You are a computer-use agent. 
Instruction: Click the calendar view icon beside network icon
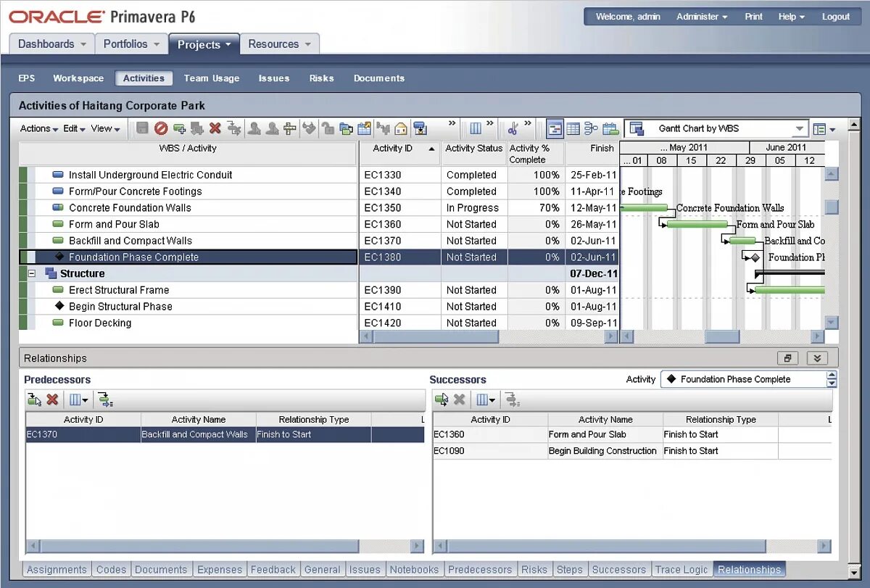click(610, 128)
